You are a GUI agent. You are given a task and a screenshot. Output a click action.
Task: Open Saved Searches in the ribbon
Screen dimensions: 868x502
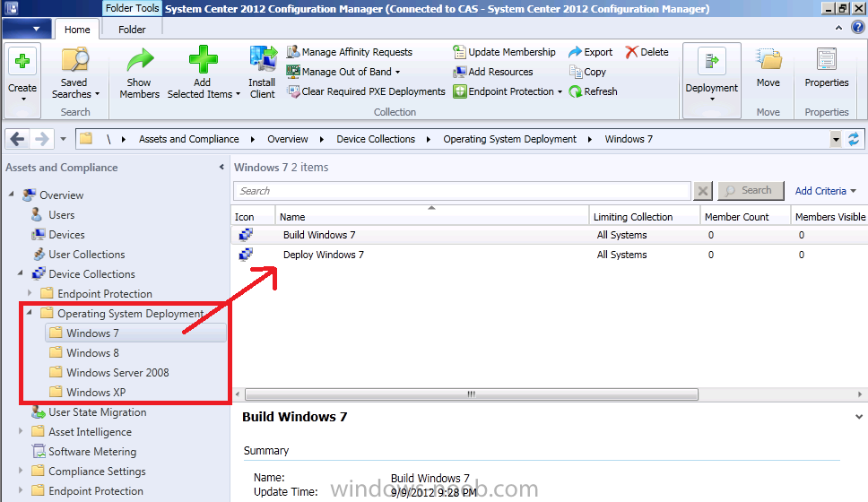click(x=74, y=74)
